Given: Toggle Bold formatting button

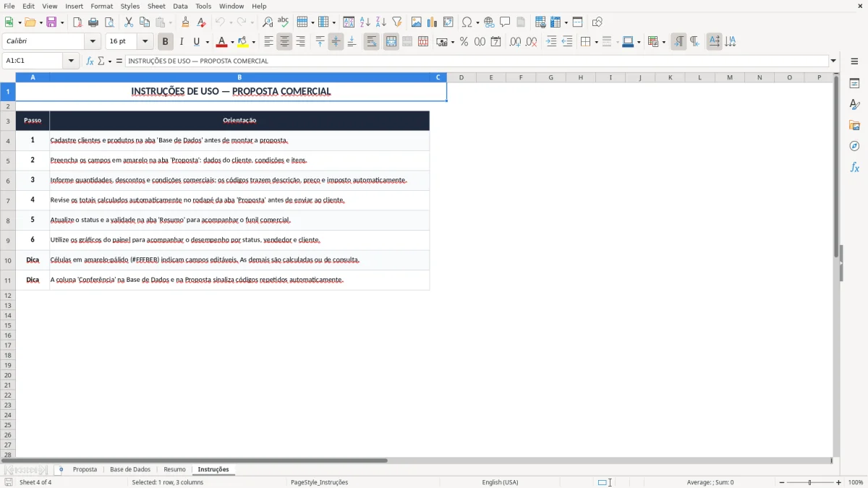Looking at the screenshot, I should tap(166, 42).
